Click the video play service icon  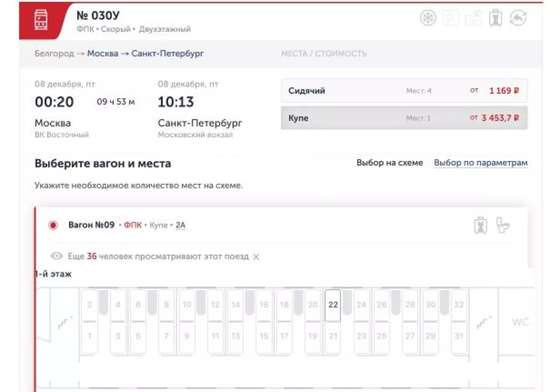click(450, 18)
